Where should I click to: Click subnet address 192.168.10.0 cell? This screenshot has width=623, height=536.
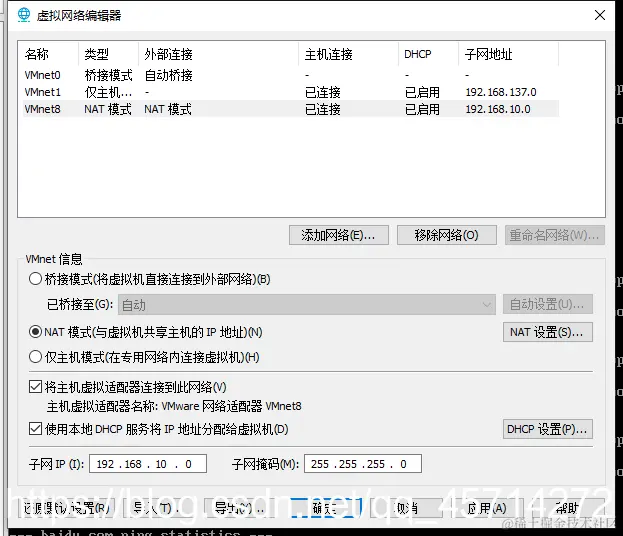coord(498,109)
